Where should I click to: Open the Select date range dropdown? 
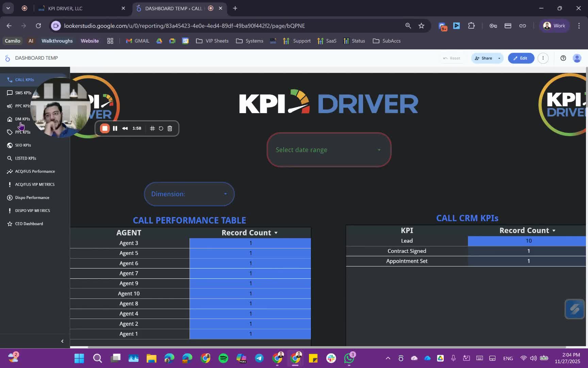(329, 150)
